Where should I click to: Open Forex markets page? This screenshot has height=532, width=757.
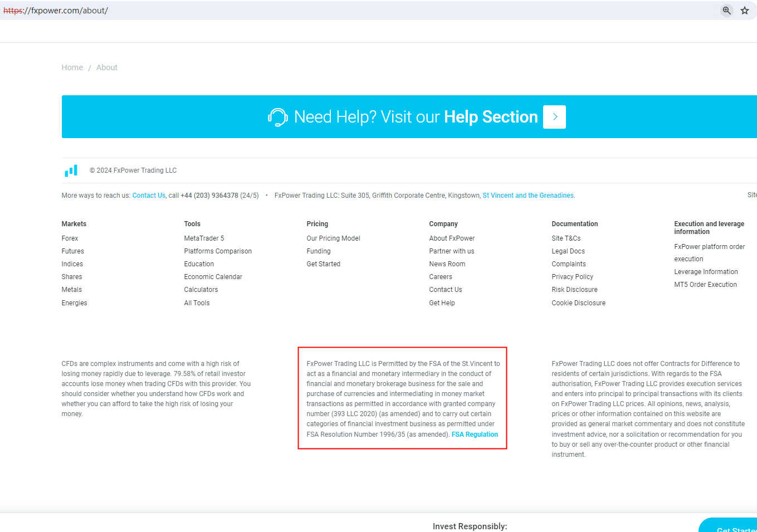click(x=70, y=238)
